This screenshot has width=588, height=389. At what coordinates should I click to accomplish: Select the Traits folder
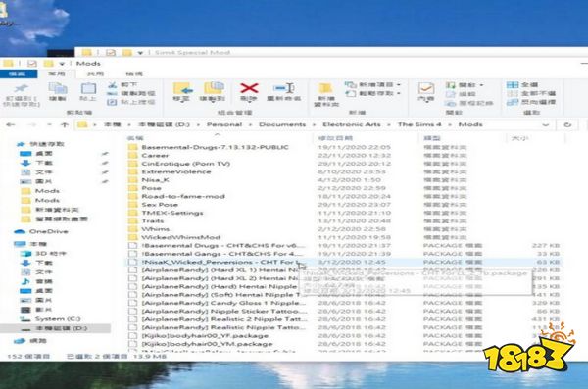click(146, 220)
